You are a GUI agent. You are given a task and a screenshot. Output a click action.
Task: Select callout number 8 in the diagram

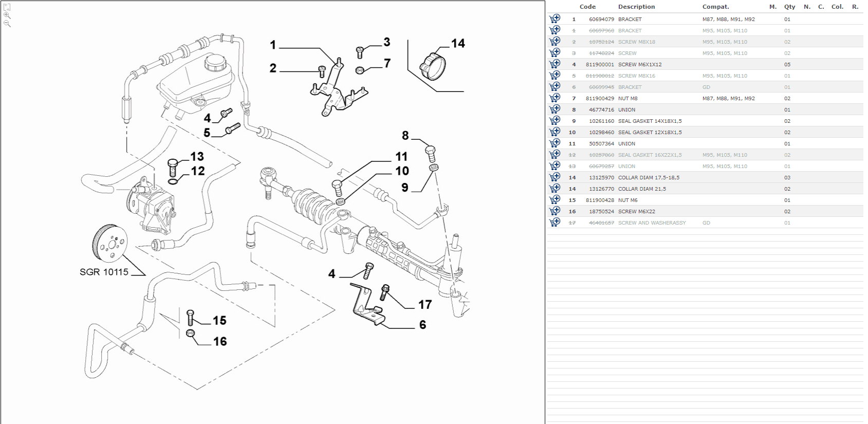(x=405, y=135)
